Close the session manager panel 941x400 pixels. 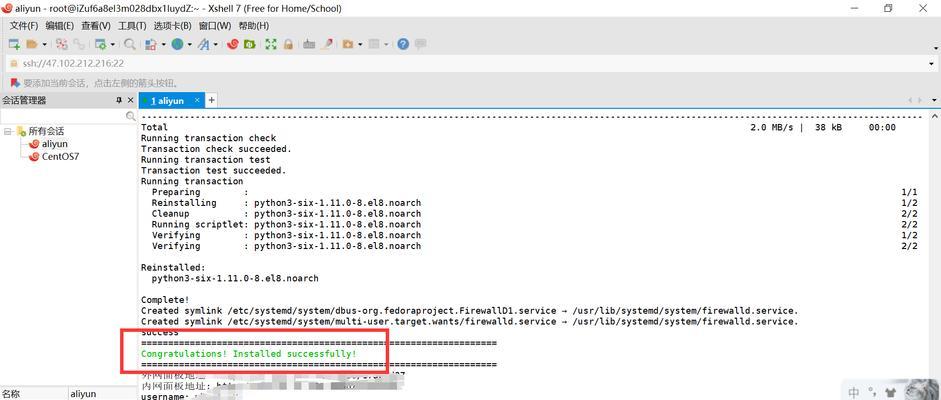[130, 101]
